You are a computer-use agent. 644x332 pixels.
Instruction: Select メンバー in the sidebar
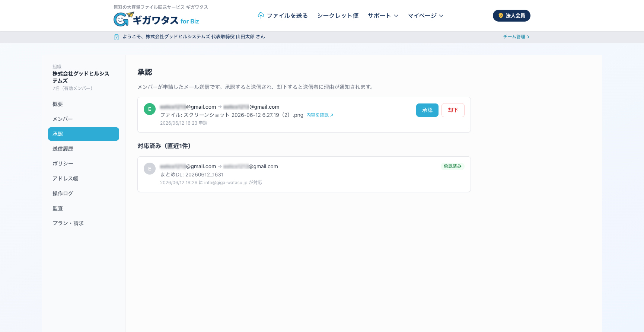click(83, 119)
